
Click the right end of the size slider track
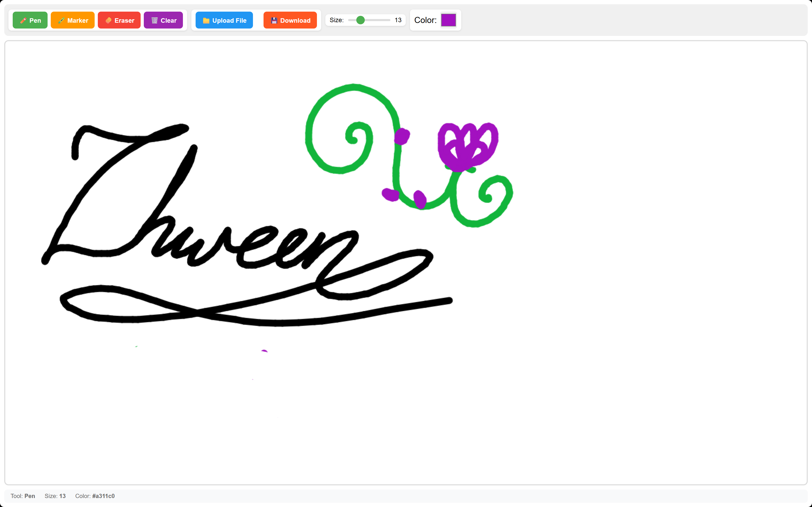coord(389,20)
